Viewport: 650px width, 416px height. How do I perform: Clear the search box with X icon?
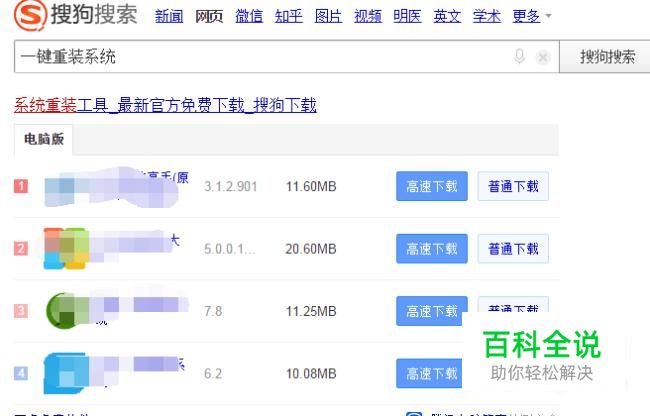coord(543,57)
